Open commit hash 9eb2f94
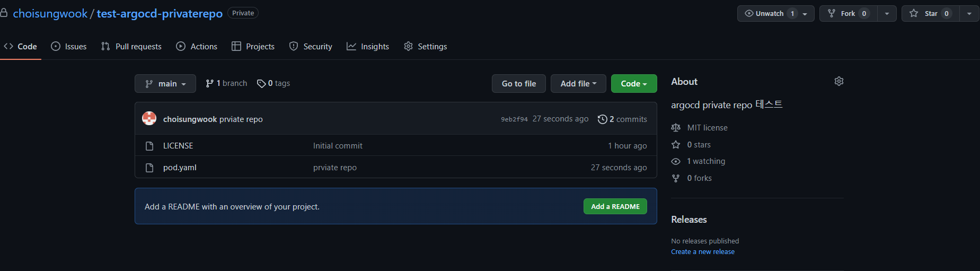The image size is (980, 271). (514, 119)
